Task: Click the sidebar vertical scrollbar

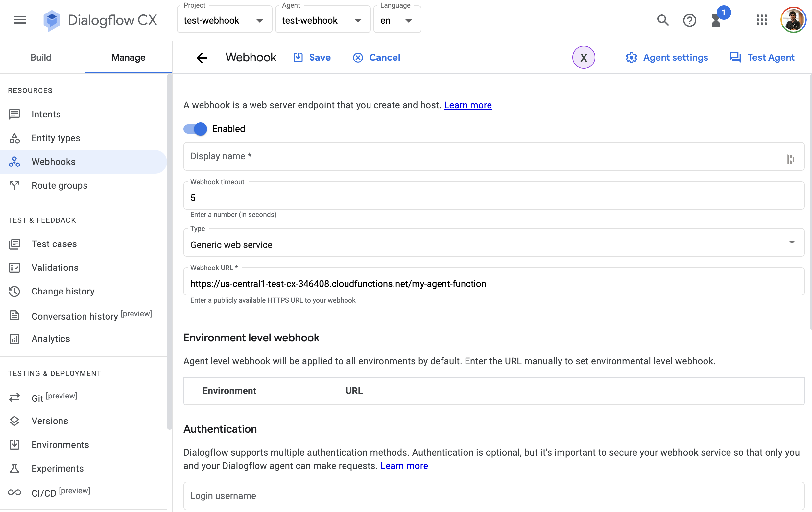Action: tap(169, 251)
